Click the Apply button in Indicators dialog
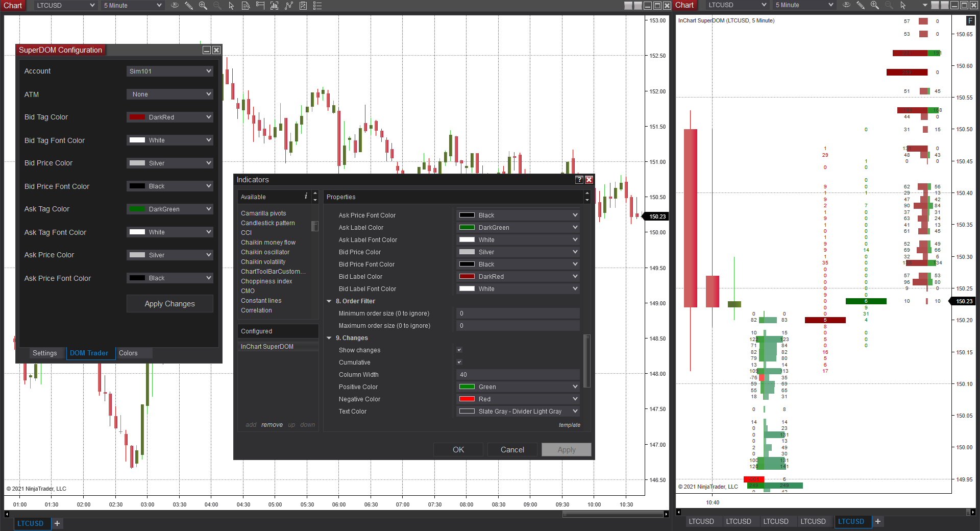This screenshot has width=980, height=531. coord(567,449)
